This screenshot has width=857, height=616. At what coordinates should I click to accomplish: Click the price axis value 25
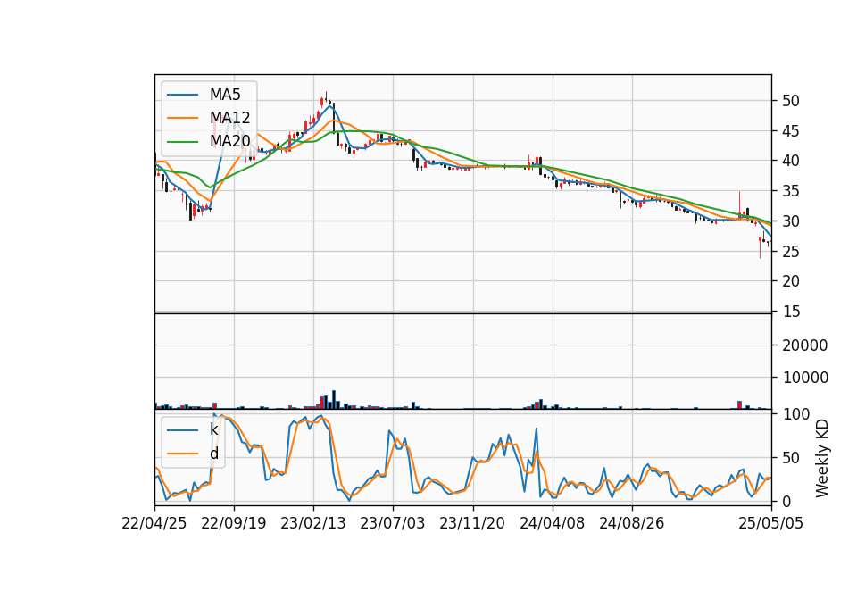pos(791,252)
